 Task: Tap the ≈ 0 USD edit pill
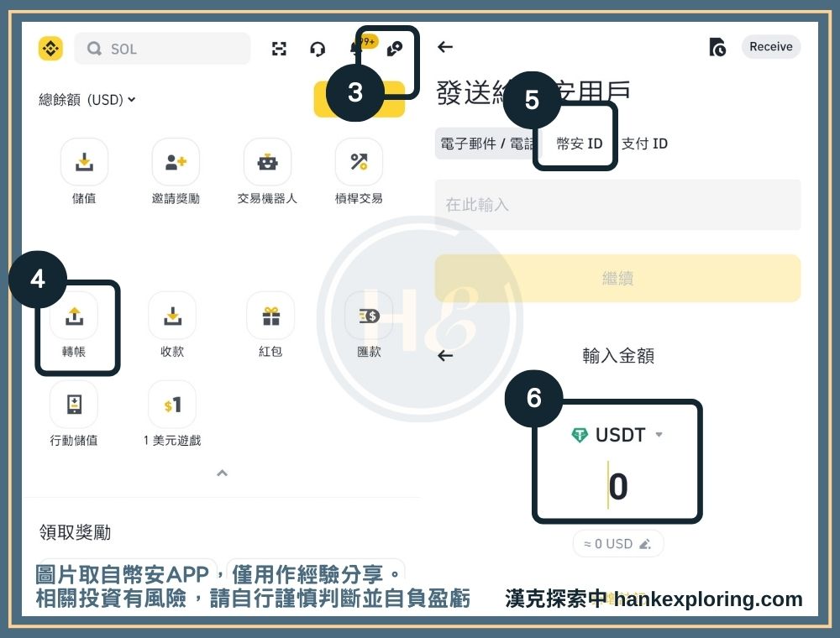coord(617,544)
